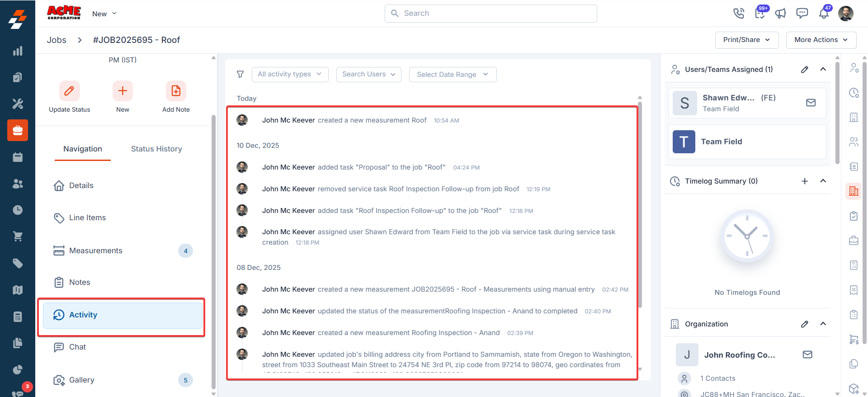Open the Shawn Edw... (FE) user card

(x=747, y=103)
